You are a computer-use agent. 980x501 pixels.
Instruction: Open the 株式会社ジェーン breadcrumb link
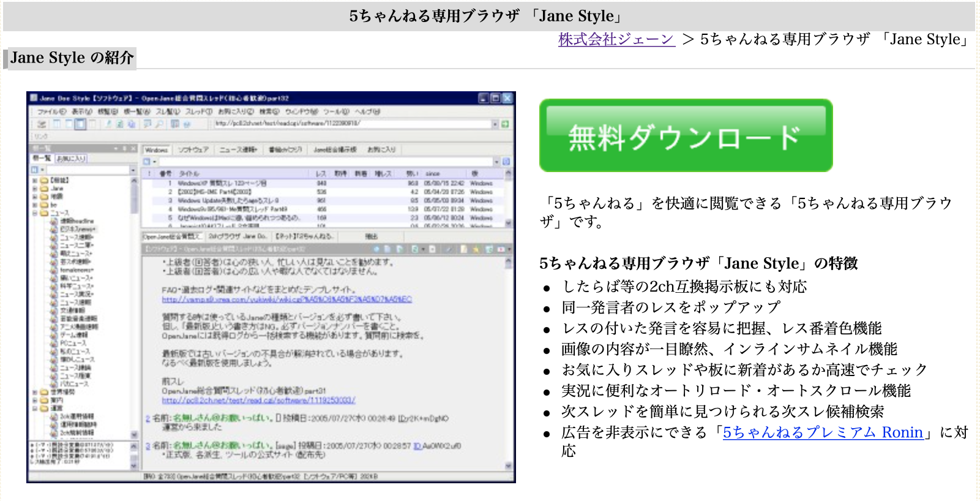pos(616,39)
